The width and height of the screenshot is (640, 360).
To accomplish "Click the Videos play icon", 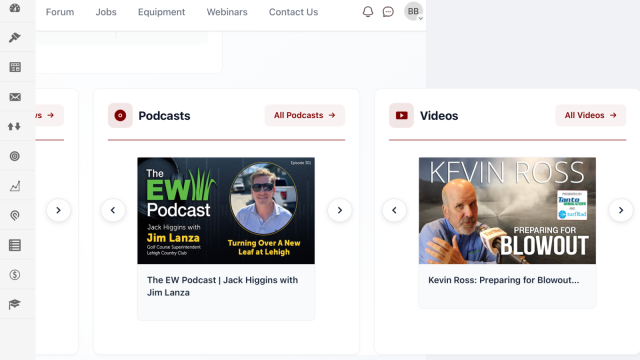I will pyautogui.click(x=401, y=116).
